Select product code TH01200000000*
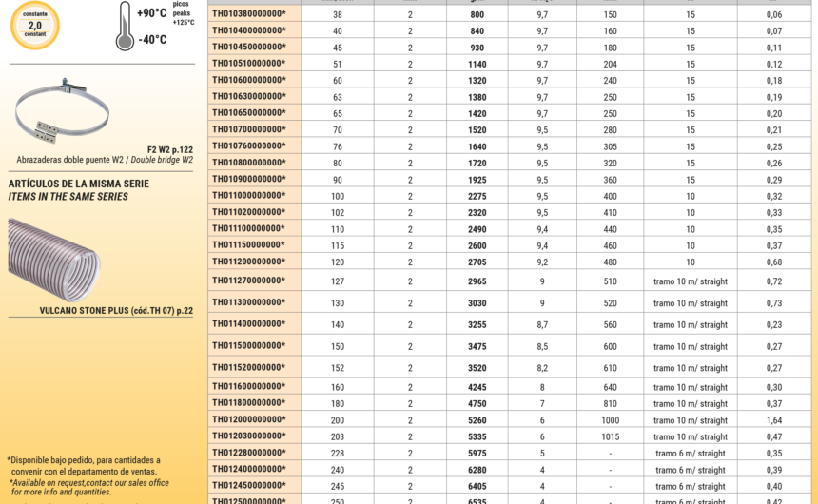Screen dimensions: 818x504 (x=248, y=420)
